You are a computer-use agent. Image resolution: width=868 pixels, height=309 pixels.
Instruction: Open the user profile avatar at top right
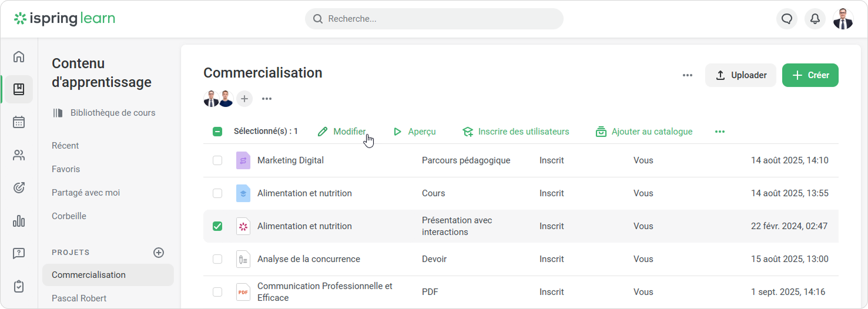(x=843, y=19)
